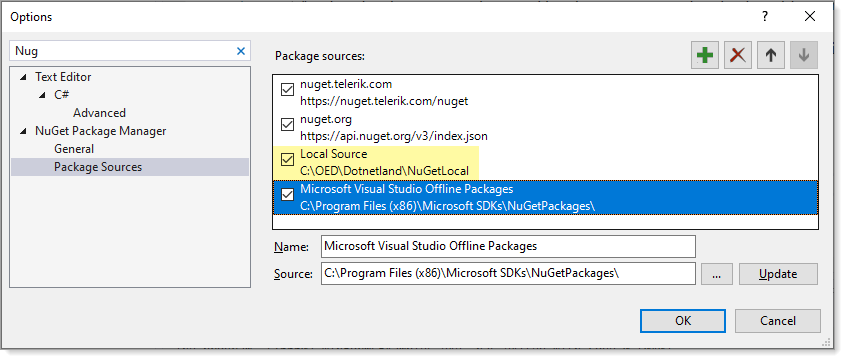
Task: Browse for source folder with ellipsis button
Action: click(x=717, y=274)
